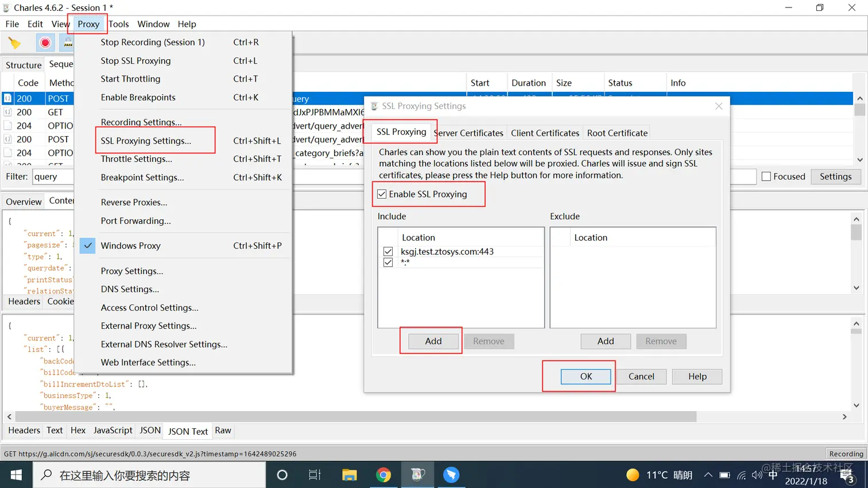The height and width of the screenshot is (488, 868).
Task: Select the Charles app icon on taskbar
Action: pyautogui.click(x=417, y=475)
